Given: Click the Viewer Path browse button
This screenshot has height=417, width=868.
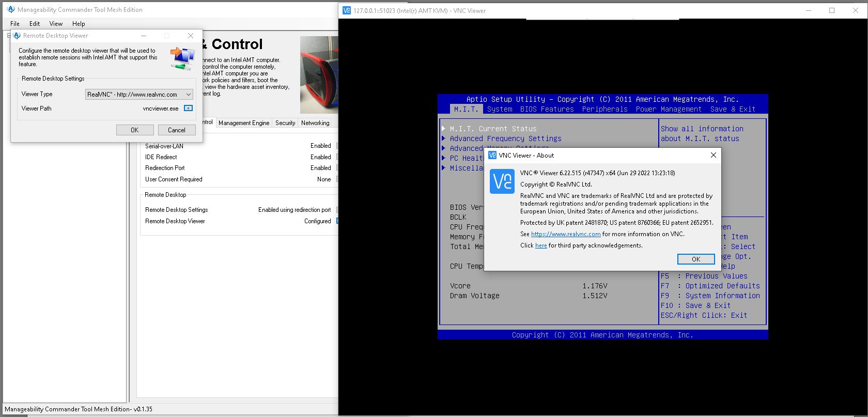Looking at the screenshot, I should (x=188, y=109).
